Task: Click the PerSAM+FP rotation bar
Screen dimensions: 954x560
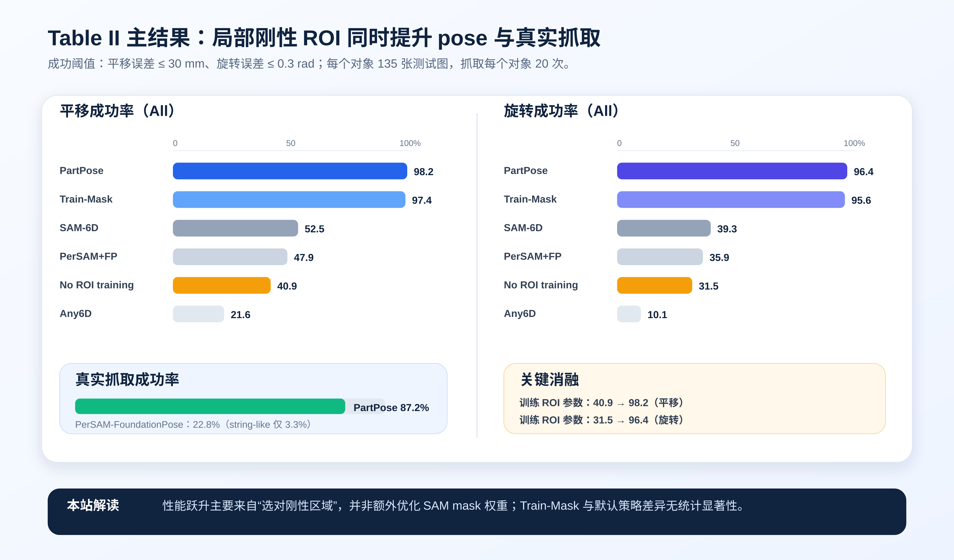Action: (x=660, y=257)
